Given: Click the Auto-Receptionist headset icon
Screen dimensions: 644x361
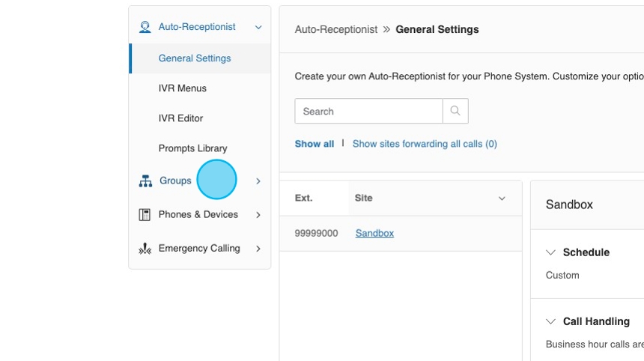Looking at the screenshot, I should [145, 27].
